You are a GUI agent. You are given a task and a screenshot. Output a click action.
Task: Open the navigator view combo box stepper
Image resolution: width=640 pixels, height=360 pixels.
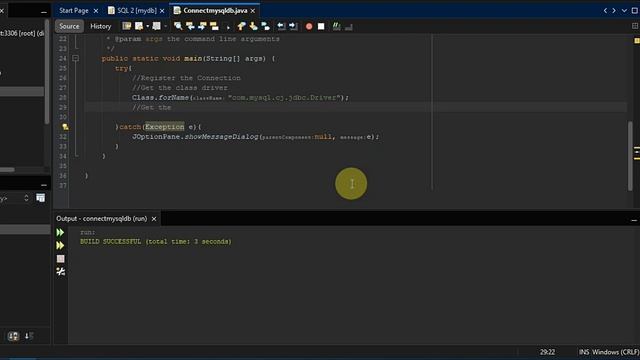[26, 198]
